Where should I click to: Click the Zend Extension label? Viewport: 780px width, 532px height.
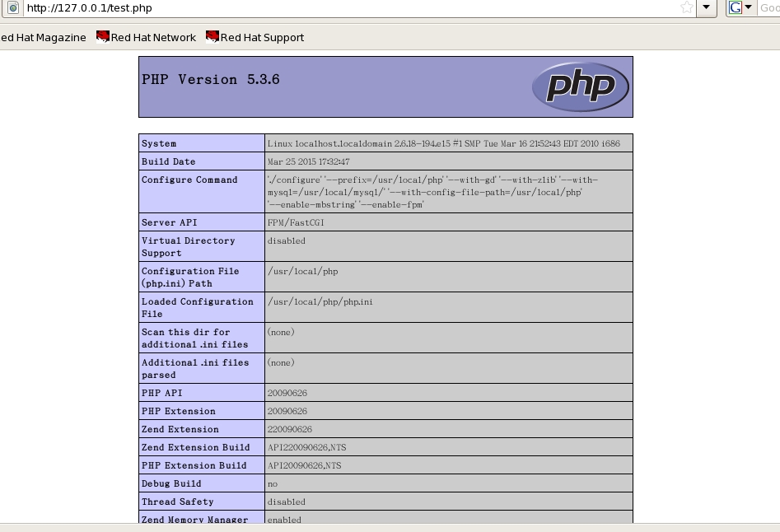[x=180, y=430]
